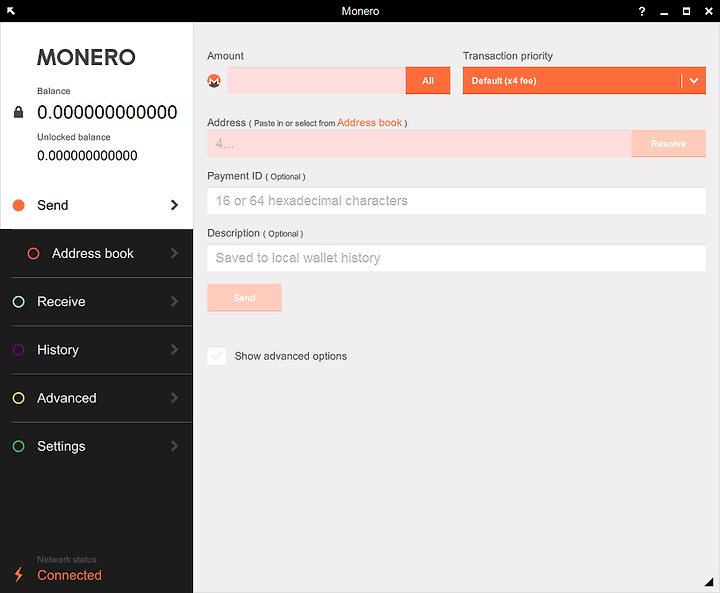This screenshot has height=593, width=720.
Task: Open the Transaction priority dropdown
Action: coord(584,81)
